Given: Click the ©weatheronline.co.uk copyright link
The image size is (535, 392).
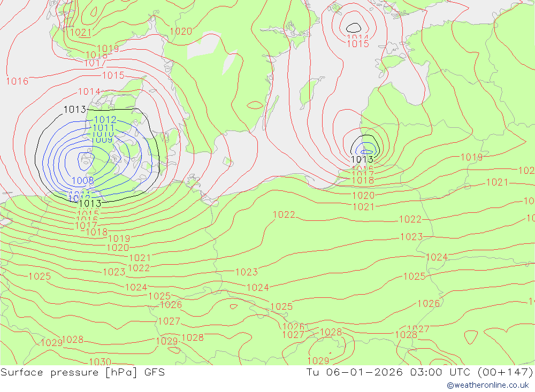Looking at the screenshot, I should (488, 385).
